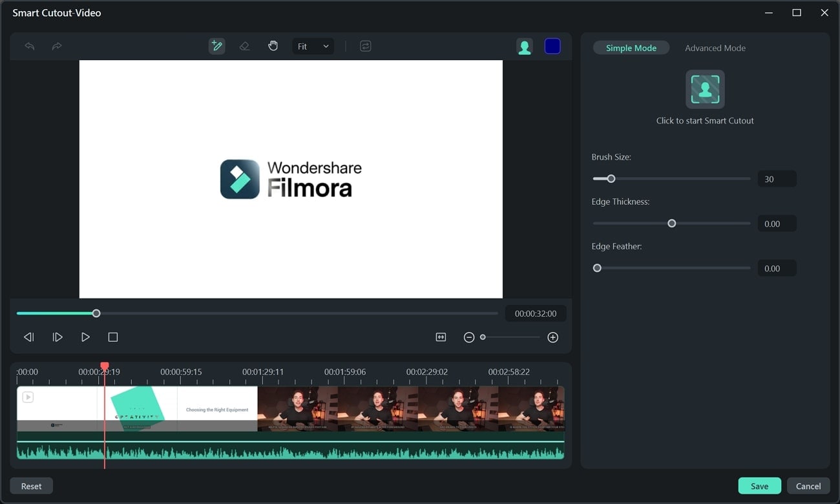The width and height of the screenshot is (840, 504).
Task: Click the 00:01:29:11 ruler mark
Action: pyautogui.click(x=263, y=372)
